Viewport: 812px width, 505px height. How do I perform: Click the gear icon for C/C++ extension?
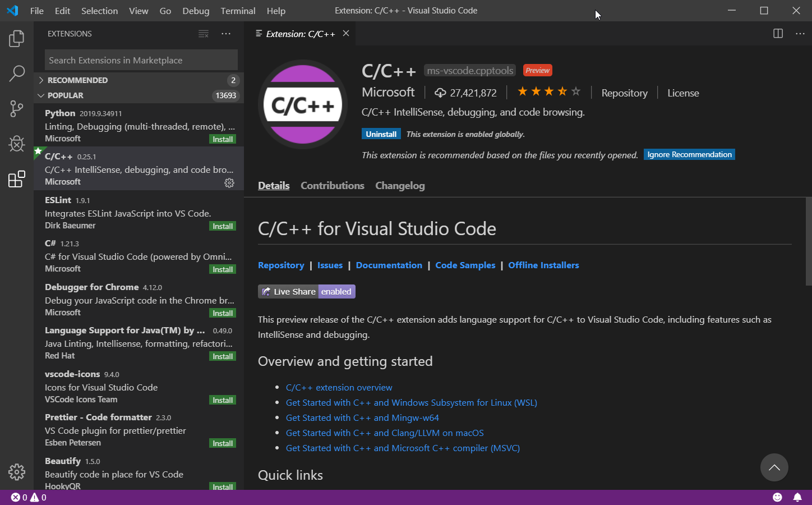click(x=229, y=183)
